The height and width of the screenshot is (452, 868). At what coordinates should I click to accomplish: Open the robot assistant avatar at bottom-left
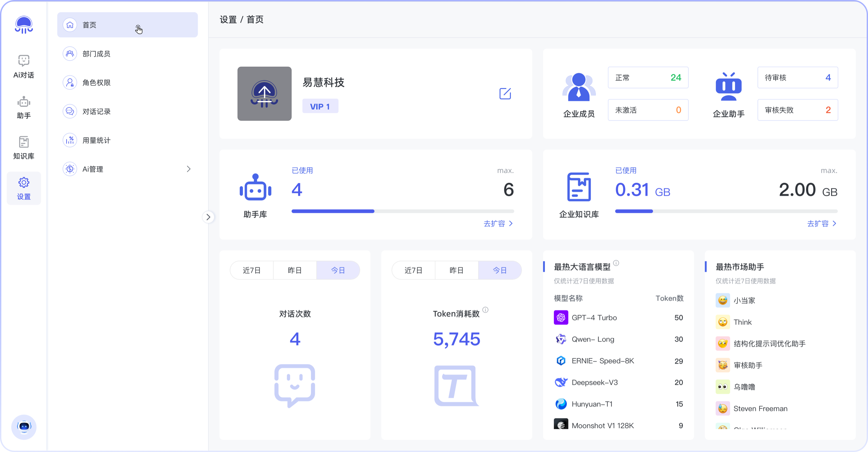[x=24, y=426]
